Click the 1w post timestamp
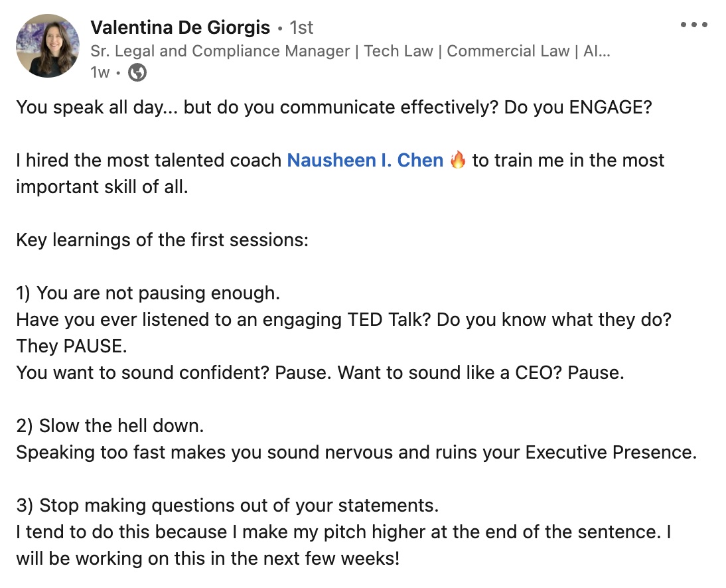This screenshot has width=726, height=588. pyautogui.click(x=100, y=72)
